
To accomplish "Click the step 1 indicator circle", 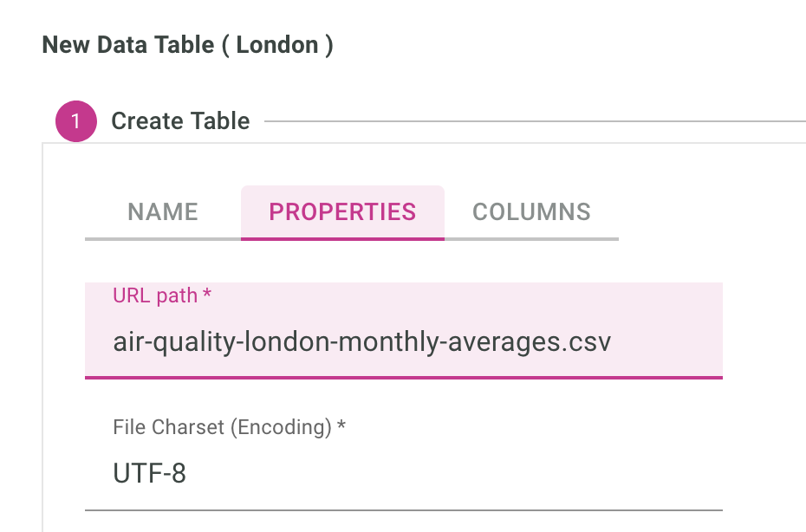I will (x=76, y=120).
